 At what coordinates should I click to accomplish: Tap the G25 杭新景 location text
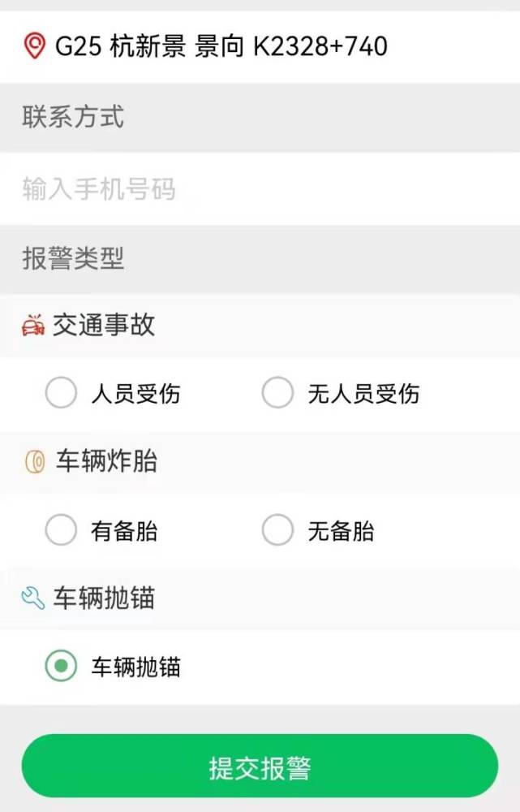point(221,46)
